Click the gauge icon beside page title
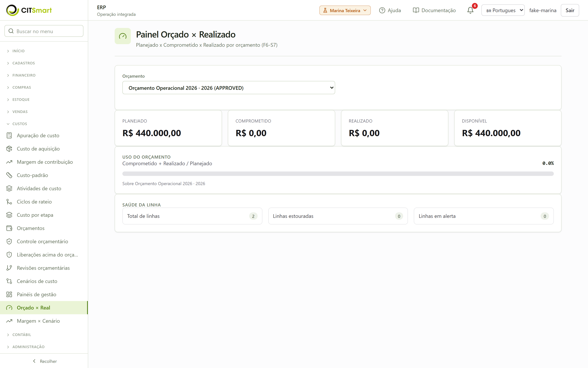588x368 pixels. (123, 36)
